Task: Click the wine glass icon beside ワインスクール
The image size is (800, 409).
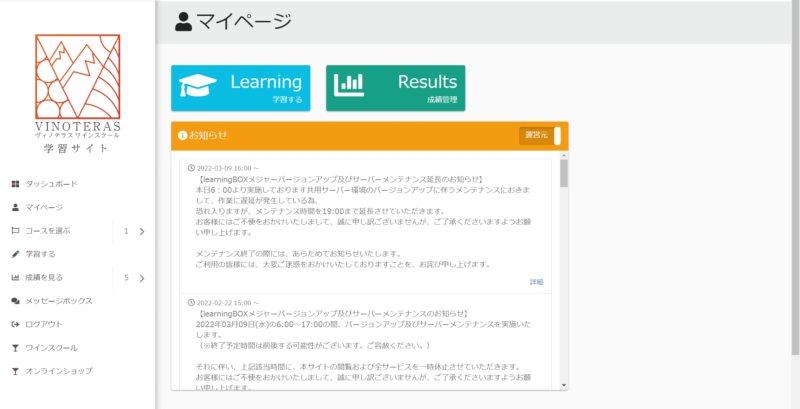Action: [x=15, y=348]
